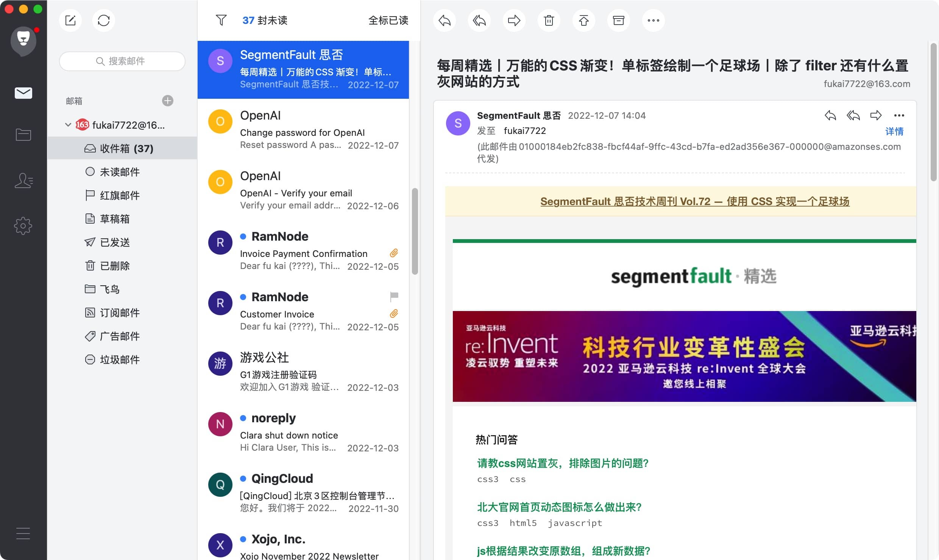Forward from the message header arrow
The height and width of the screenshot is (560, 939).
click(x=876, y=115)
